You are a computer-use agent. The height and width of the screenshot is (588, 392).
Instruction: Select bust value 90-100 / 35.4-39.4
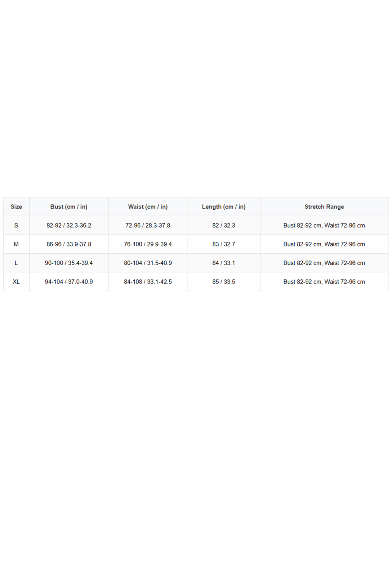(x=69, y=263)
